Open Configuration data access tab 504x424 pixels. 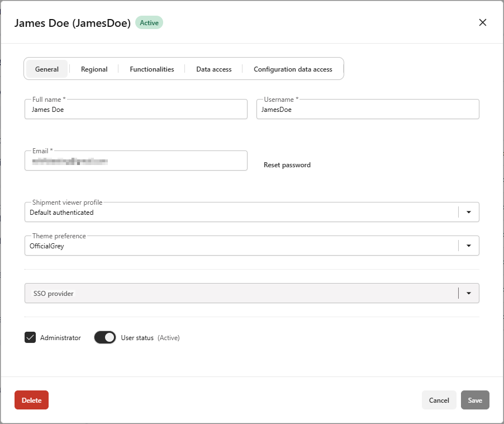[293, 69]
